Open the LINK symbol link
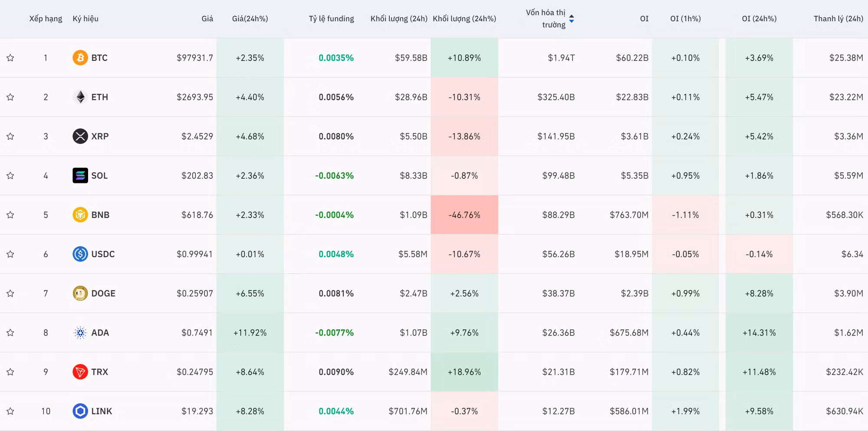Screen dimensions: 868x431 102,411
